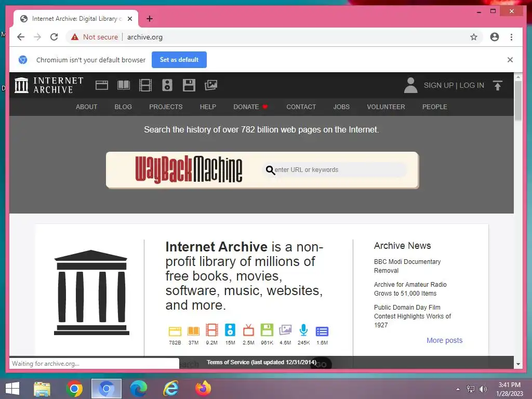Viewport: 532px width, 399px height.
Task: Click the user avatar icon beside Sign Up
Action: [410, 85]
